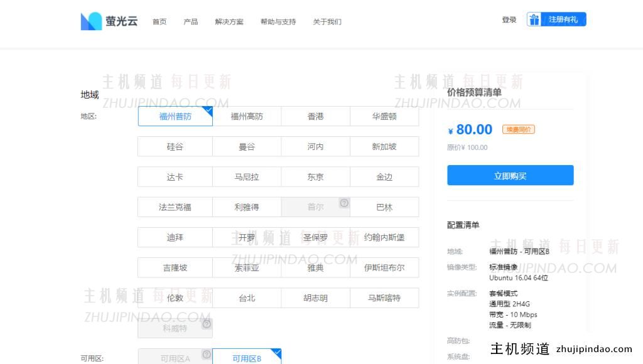Image resolution: width=643 pixels, height=364 pixels.
Task: Click the Ubuntu 16.04 64位 text
Action: [518, 278]
